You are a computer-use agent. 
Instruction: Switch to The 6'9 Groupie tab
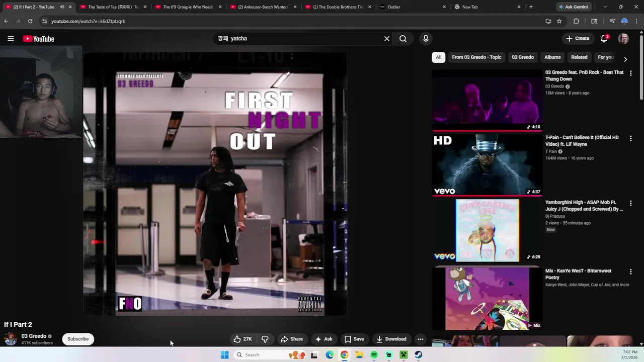(188, 7)
